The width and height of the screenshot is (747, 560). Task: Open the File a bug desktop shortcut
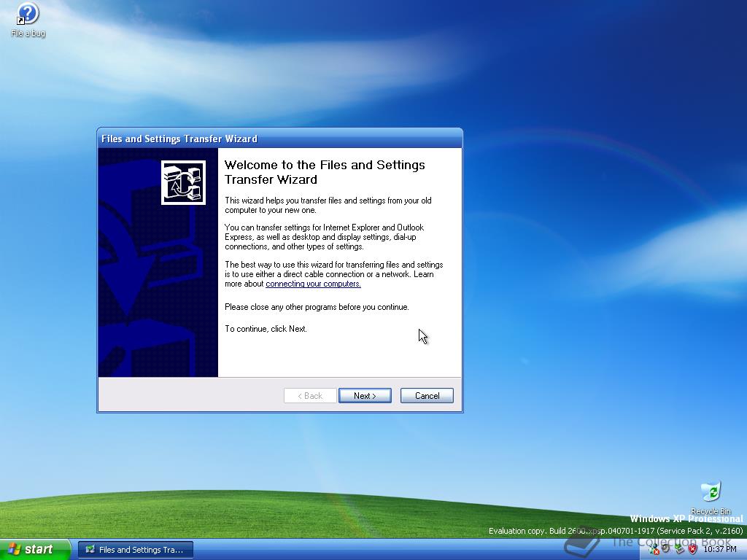(x=28, y=20)
